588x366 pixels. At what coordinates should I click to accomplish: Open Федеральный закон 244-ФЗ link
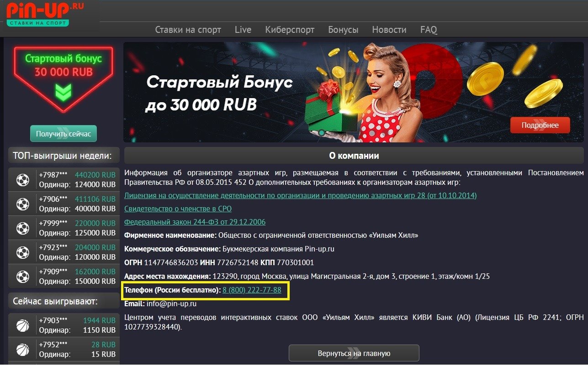pos(195,222)
